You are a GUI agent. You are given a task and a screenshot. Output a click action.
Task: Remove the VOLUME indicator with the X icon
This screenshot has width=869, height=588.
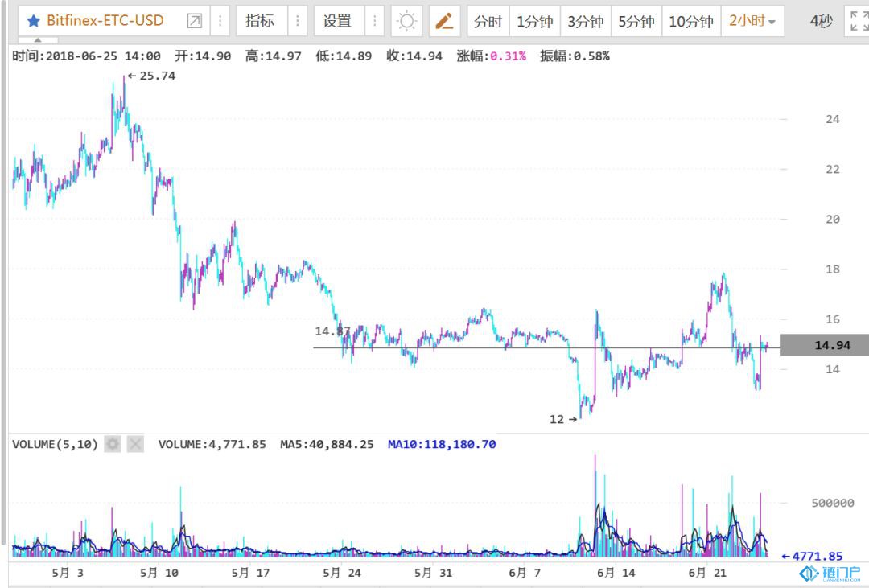pos(135,444)
